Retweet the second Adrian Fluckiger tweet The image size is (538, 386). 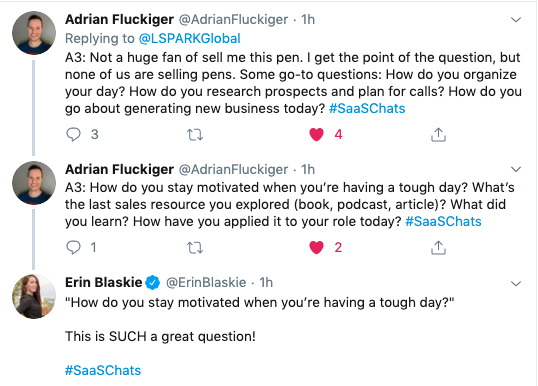(195, 248)
